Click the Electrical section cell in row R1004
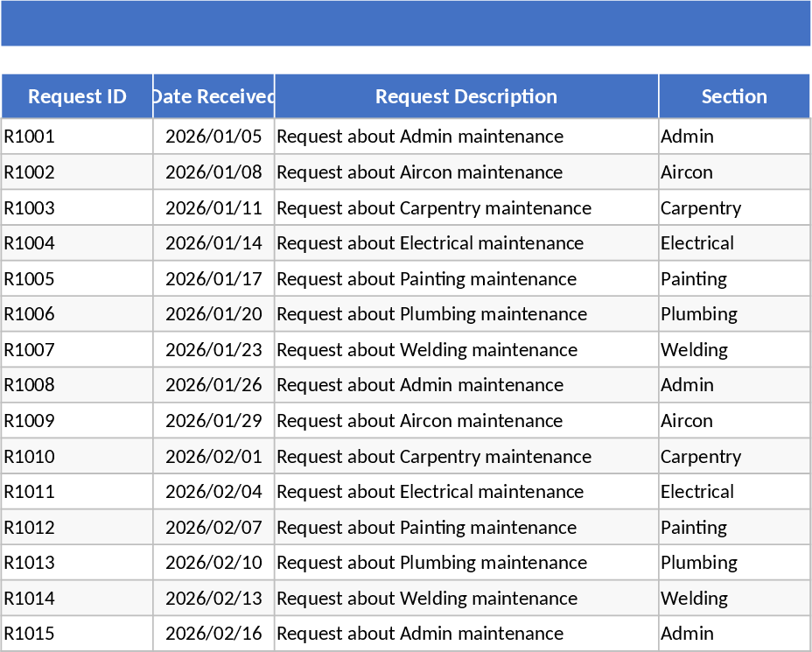 click(734, 243)
